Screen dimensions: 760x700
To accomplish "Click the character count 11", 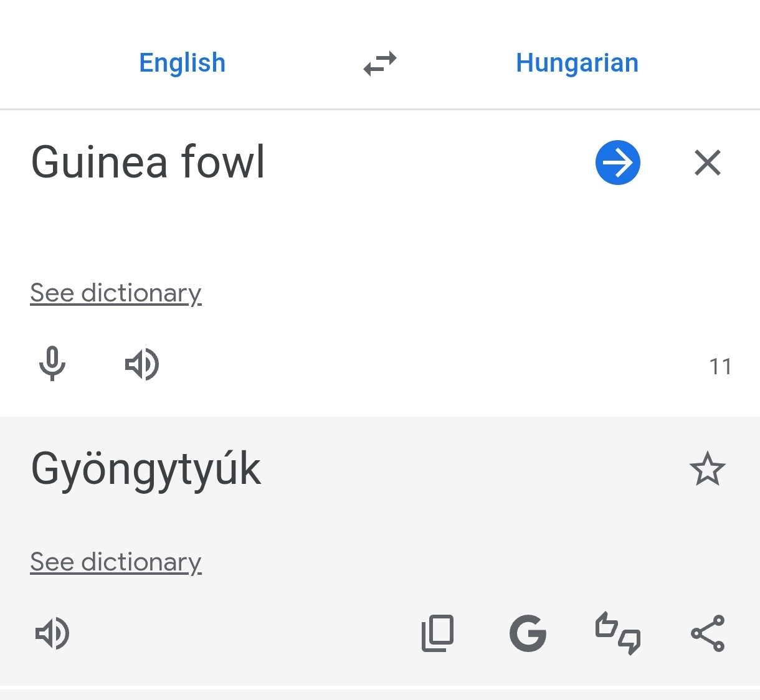I will (x=720, y=367).
